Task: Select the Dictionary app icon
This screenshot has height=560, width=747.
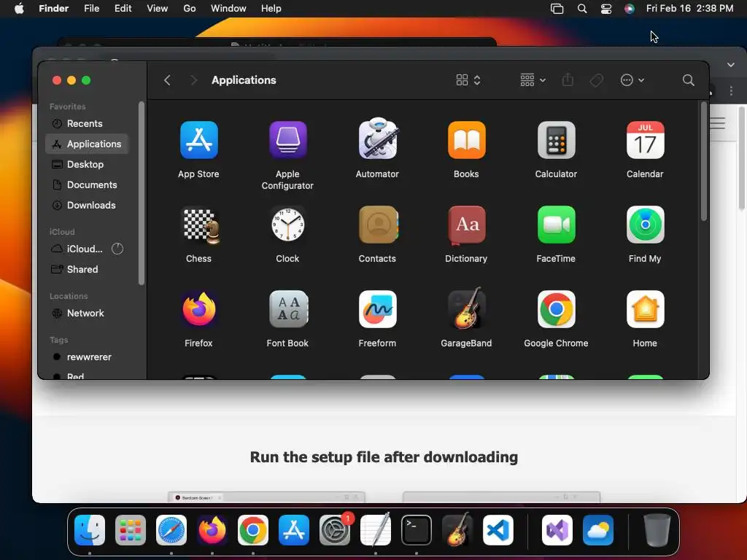Action: [466, 225]
